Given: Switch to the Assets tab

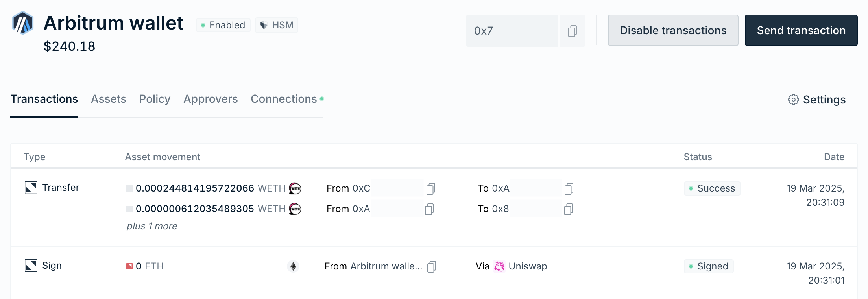Looking at the screenshot, I should (109, 99).
